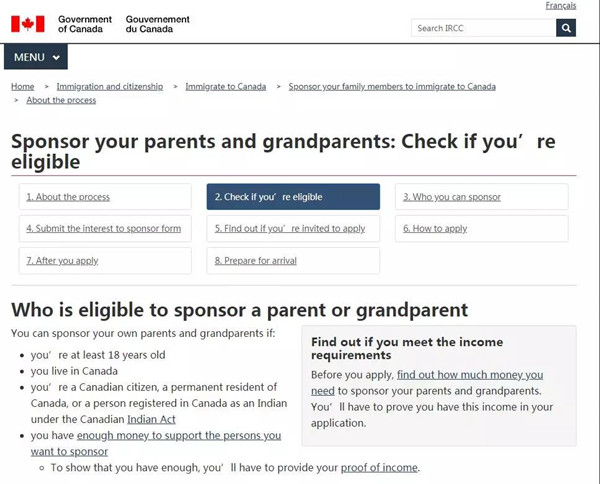Open step 3 Who you can sponsor
The image size is (600, 484).
(x=482, y=197)
